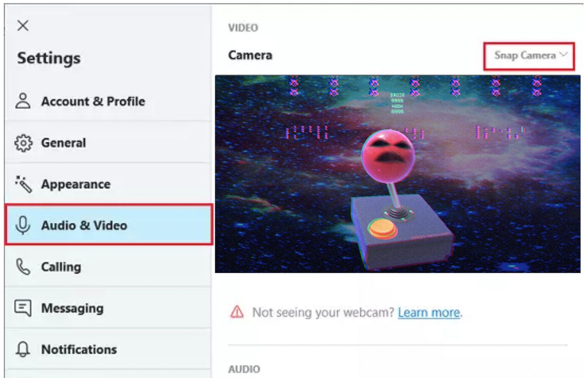Click the Account & Profile person icon
Image resolution: width=588 pixels, height=378 pixels.
22,100
